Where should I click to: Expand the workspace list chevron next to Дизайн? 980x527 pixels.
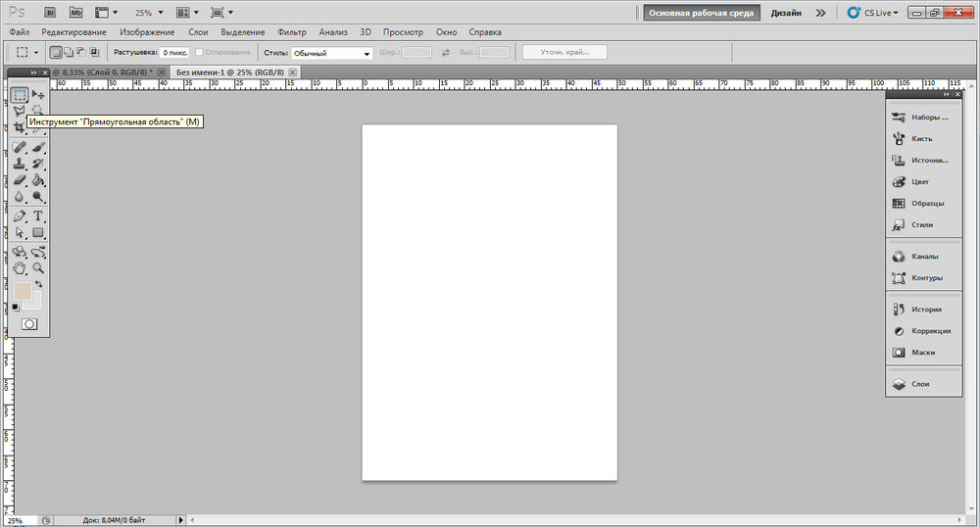[x=820, y=14]
